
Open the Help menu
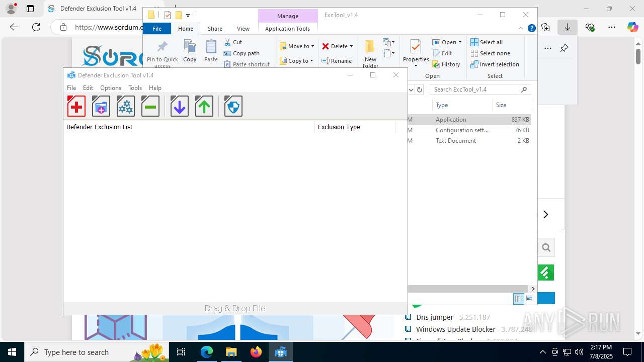155,87
